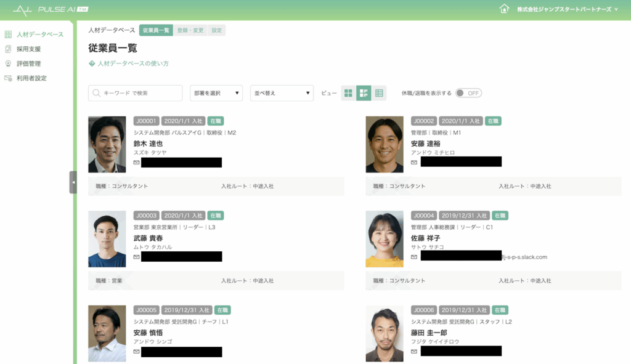
Task: Select the 登録・変更 tab
Action: click(190, 30)
